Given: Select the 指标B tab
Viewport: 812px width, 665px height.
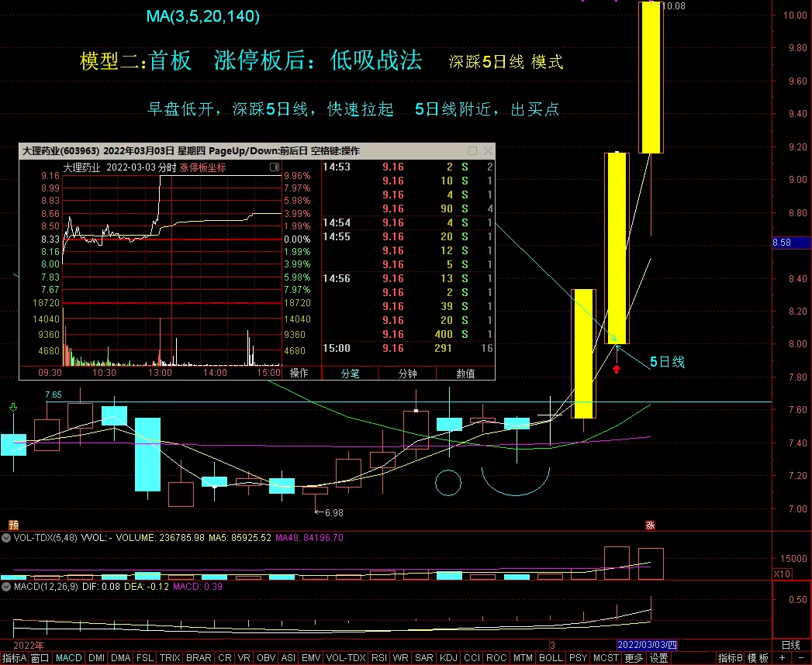Looking at the screenshot, I should click(x=730, y=658).
